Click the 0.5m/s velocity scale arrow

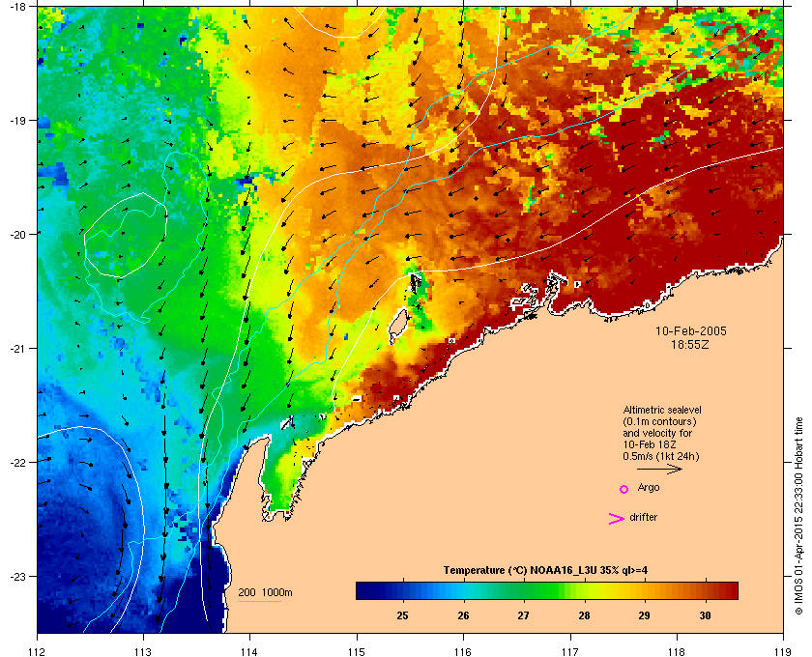[x=659, y=469]
